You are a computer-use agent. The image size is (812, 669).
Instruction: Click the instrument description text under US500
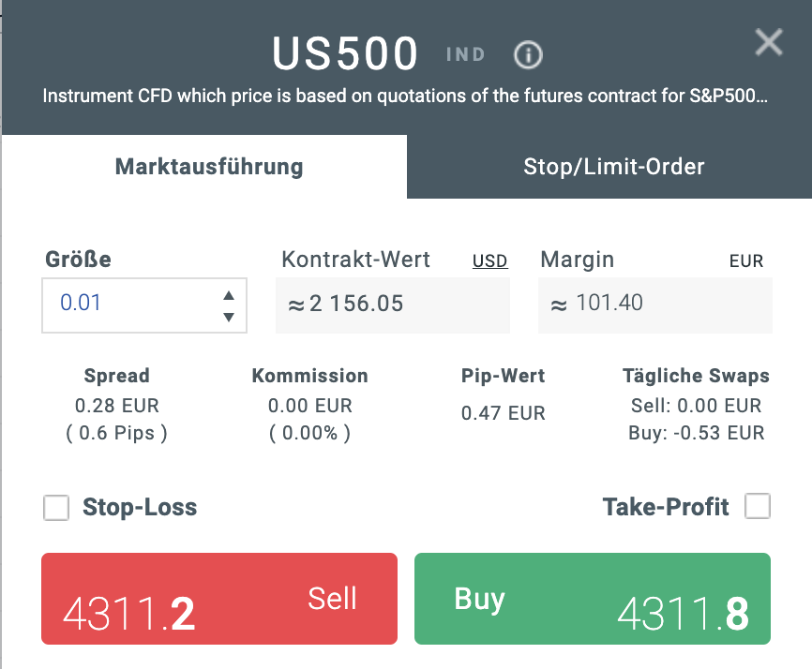click(x=405, y=96)
